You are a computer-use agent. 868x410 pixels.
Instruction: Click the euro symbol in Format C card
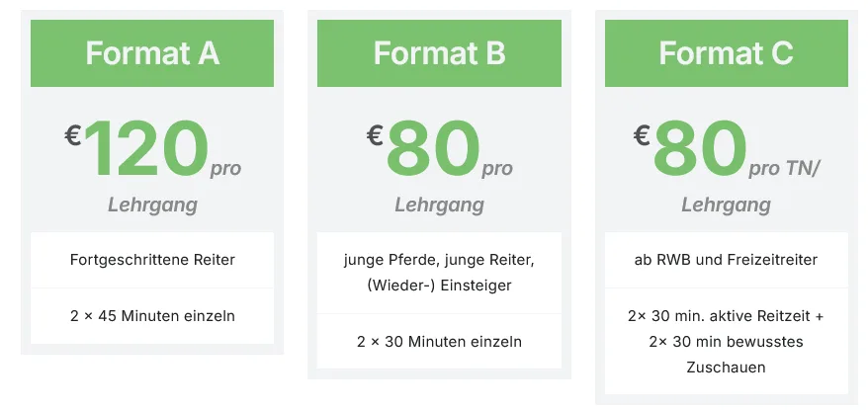tap(643, 135)
